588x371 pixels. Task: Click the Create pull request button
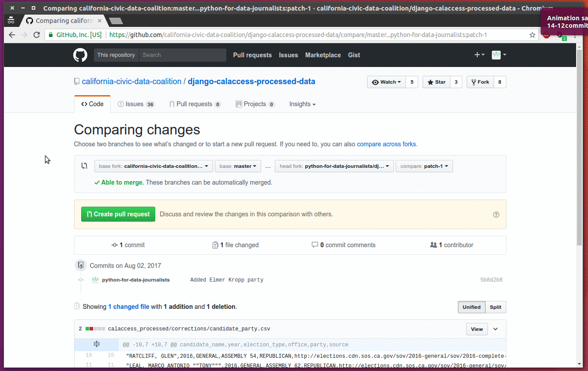(x=118, y=214)
